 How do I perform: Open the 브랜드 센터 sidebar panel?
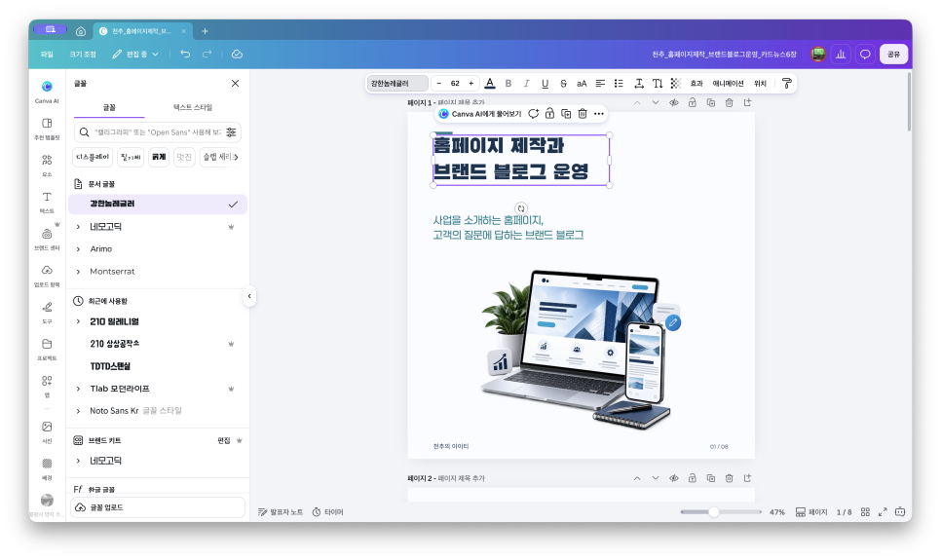[x=47, y=239]
